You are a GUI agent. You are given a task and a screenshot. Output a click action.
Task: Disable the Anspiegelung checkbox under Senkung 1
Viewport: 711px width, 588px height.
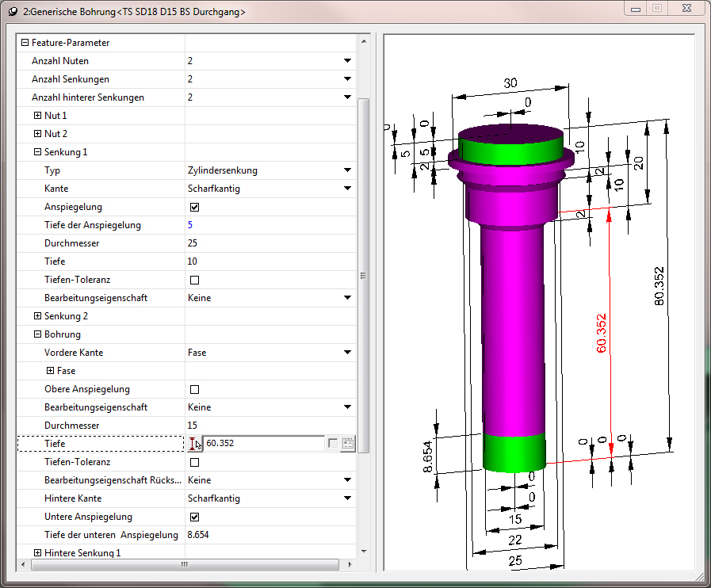pyautogui.click(x=195, y=207)
